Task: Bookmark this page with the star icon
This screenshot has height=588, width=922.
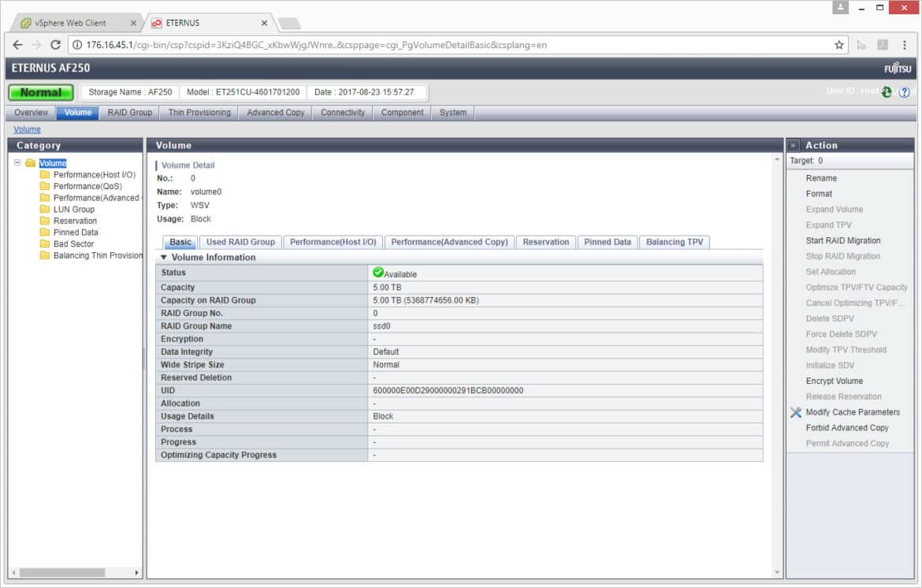Action: pos(839,45)
